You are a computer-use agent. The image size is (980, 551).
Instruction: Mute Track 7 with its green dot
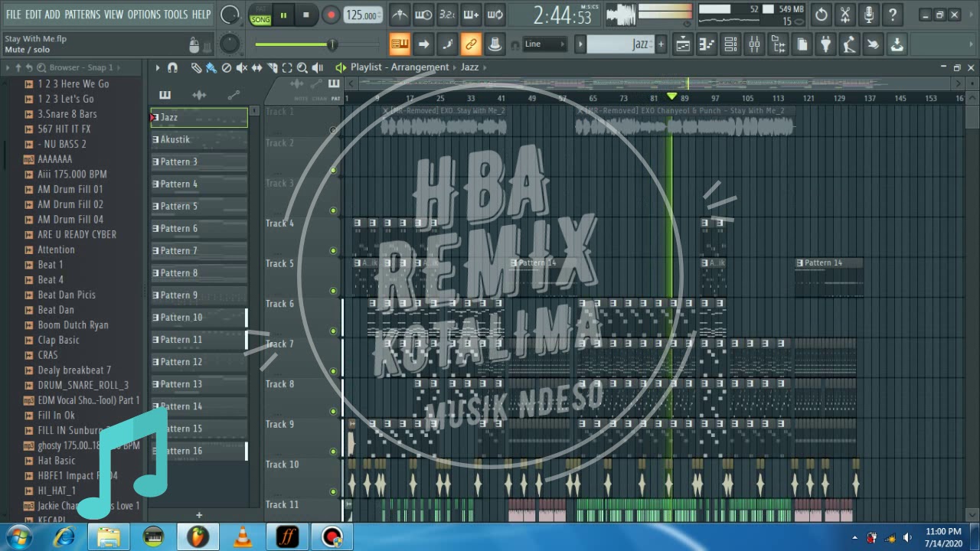(333, 371)
